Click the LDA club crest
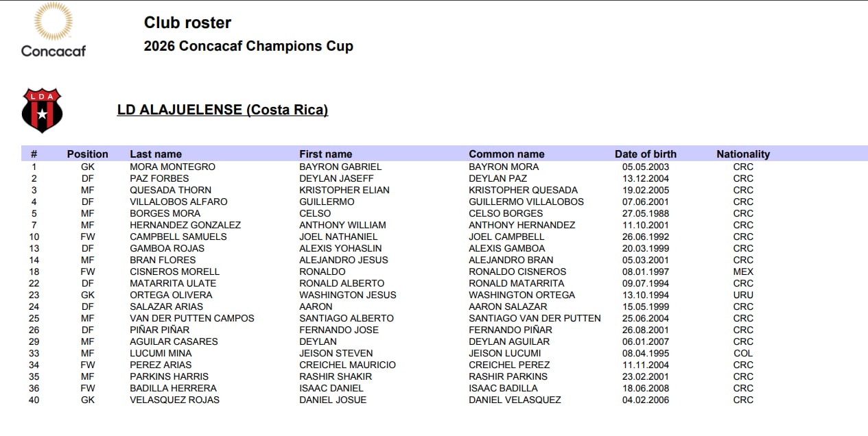The width and height of the screenshot is (868, 436). (x=42, y=110)
